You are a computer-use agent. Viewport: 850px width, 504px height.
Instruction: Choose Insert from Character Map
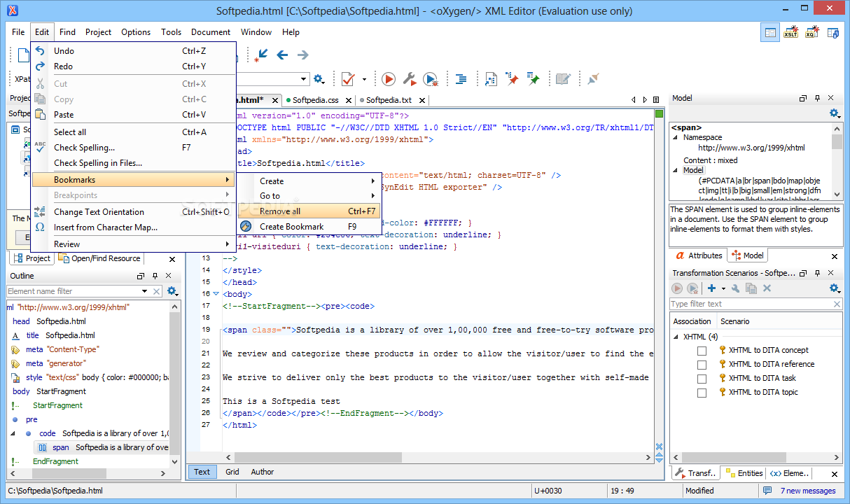(132, 227)
